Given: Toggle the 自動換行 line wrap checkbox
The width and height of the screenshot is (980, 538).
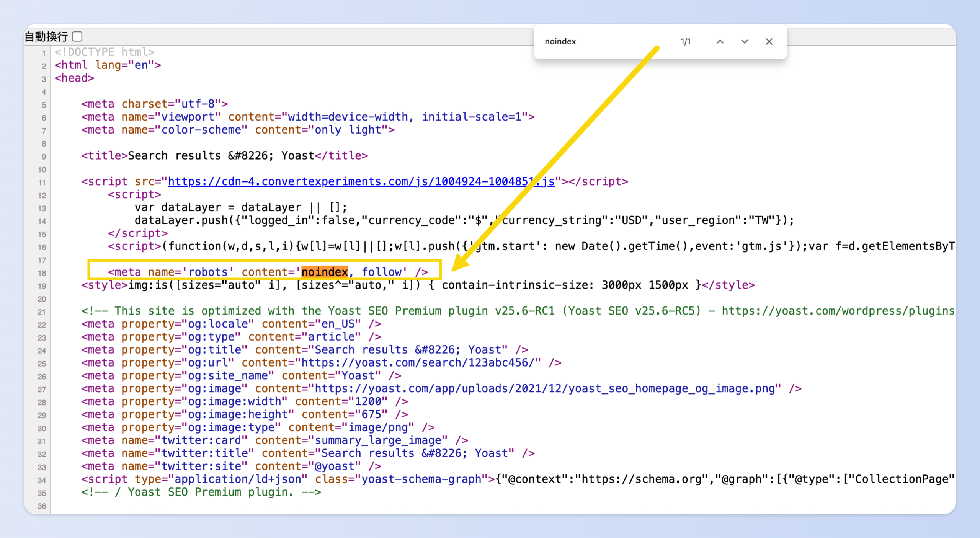Looking at the screenshot, I should click(77, 36).
